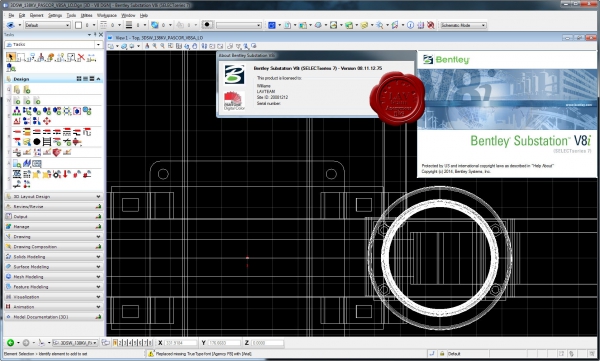Select the Element Selection arrow tool
Screen dimensions: 600x361
pos(11,57)
